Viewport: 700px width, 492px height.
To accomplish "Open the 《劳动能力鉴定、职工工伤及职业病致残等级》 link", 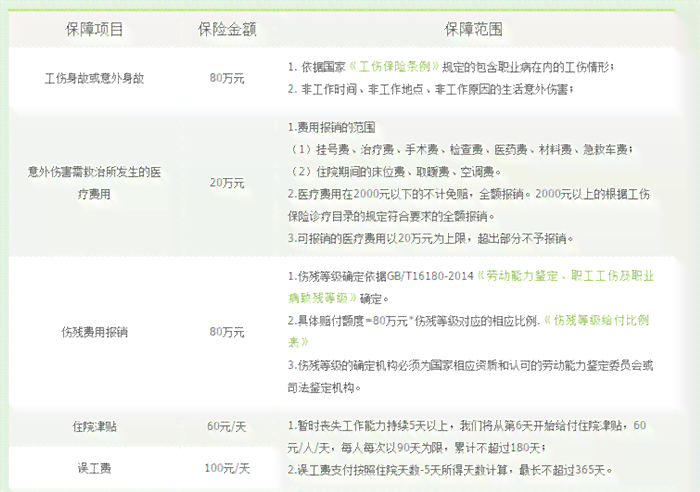I will (471, 287).
